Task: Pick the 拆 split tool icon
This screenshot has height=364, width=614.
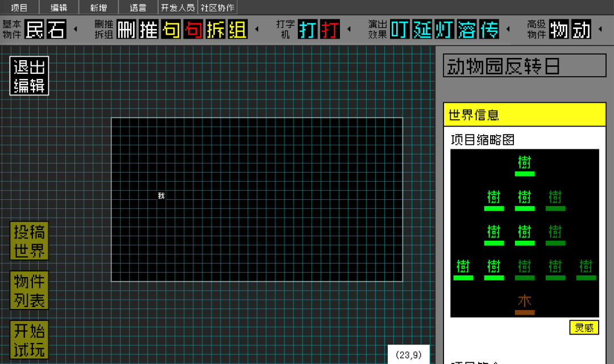Action: [215, 30]
